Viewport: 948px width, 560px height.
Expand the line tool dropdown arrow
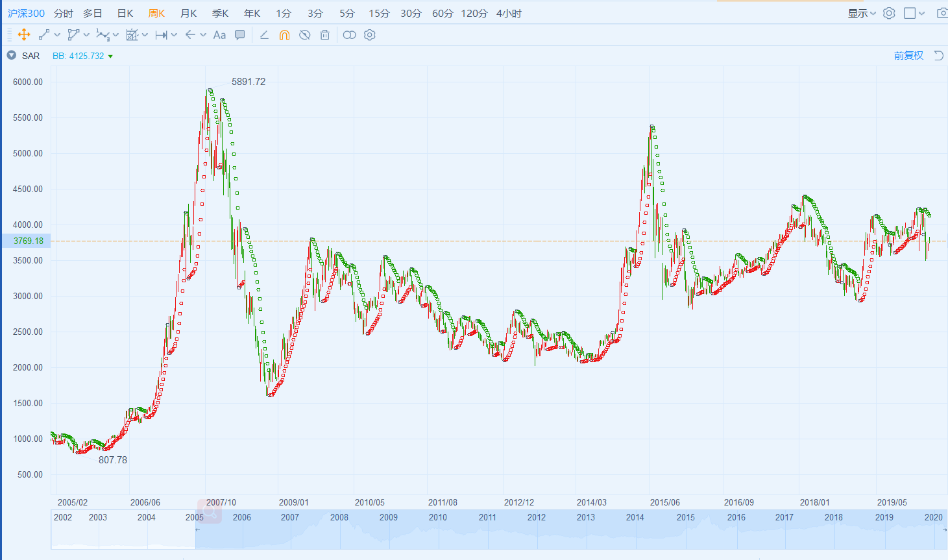(x=58, y=35)
